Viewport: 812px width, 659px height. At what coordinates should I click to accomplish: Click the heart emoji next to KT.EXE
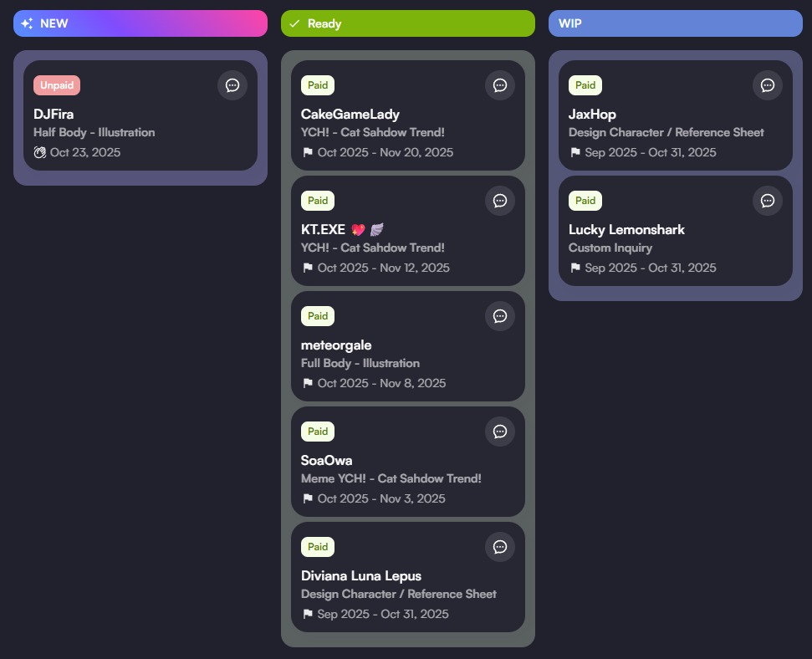(x=358, y=229)
